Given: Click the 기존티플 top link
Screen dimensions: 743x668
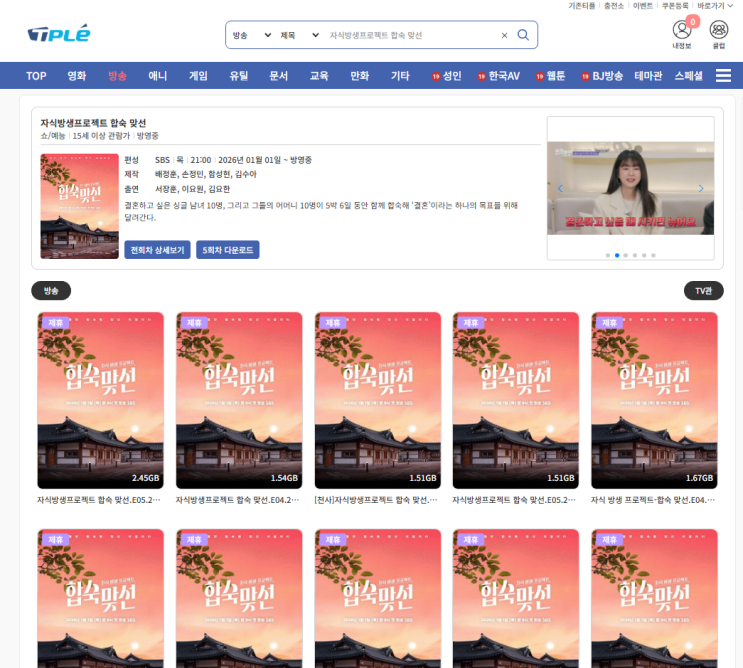Looking at the screenshot, I should pos(581,6).
